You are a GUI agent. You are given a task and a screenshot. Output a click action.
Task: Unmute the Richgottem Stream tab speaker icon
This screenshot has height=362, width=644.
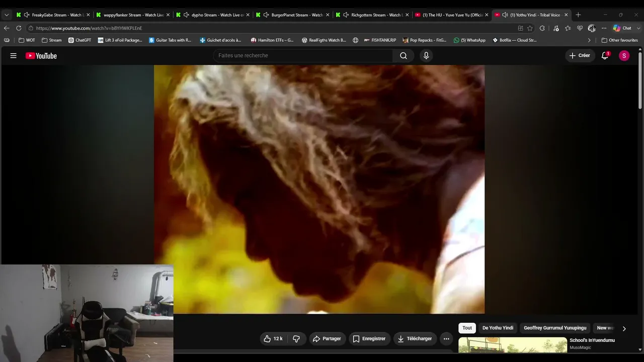click(346, 15)
